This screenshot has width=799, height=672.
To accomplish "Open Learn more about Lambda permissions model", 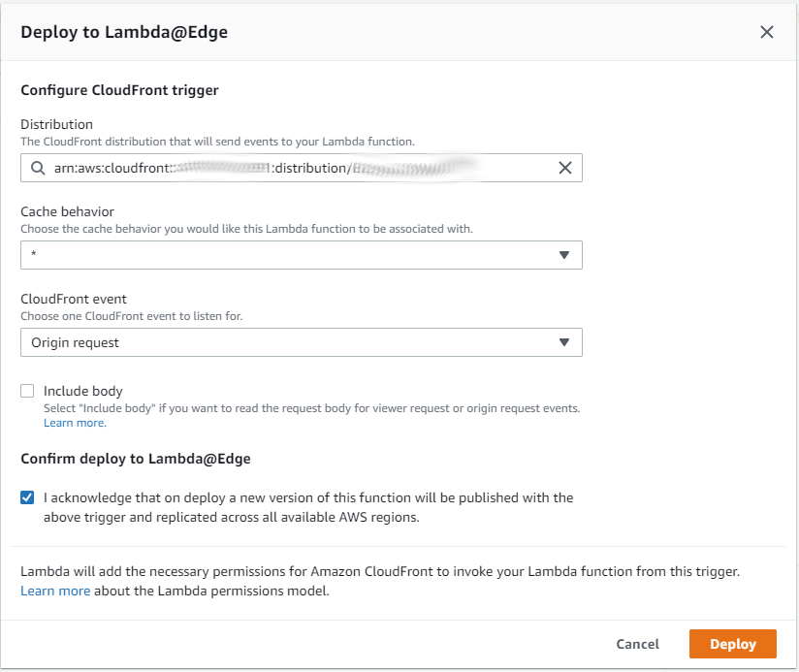I will pyautogui.click(x=55, y=591).
